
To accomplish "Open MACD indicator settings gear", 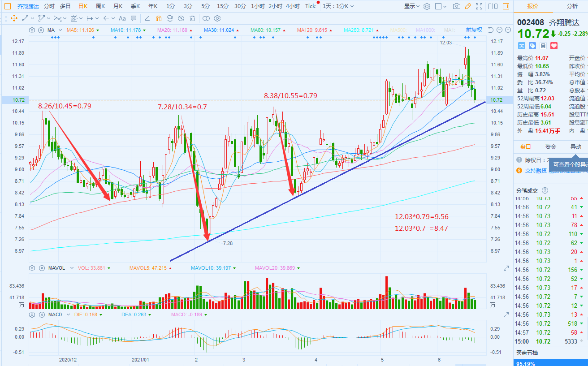I will (x=32, y=314).
